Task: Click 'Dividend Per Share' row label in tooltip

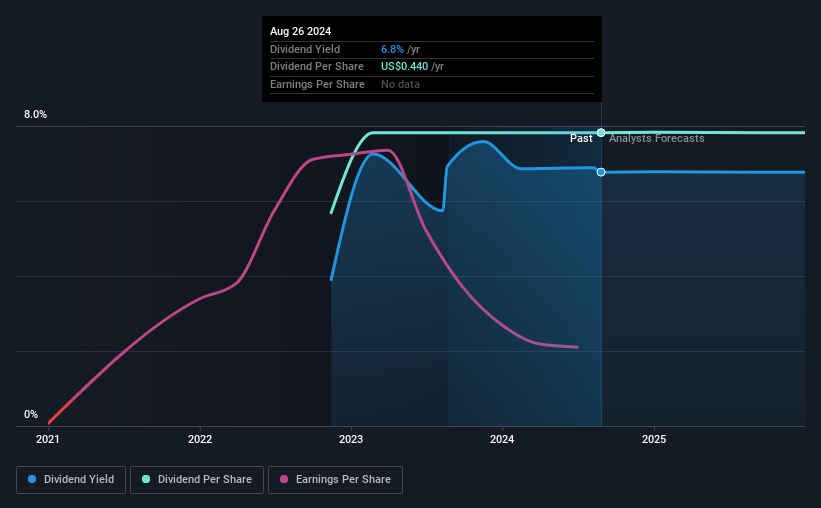Action: point(317,67)
